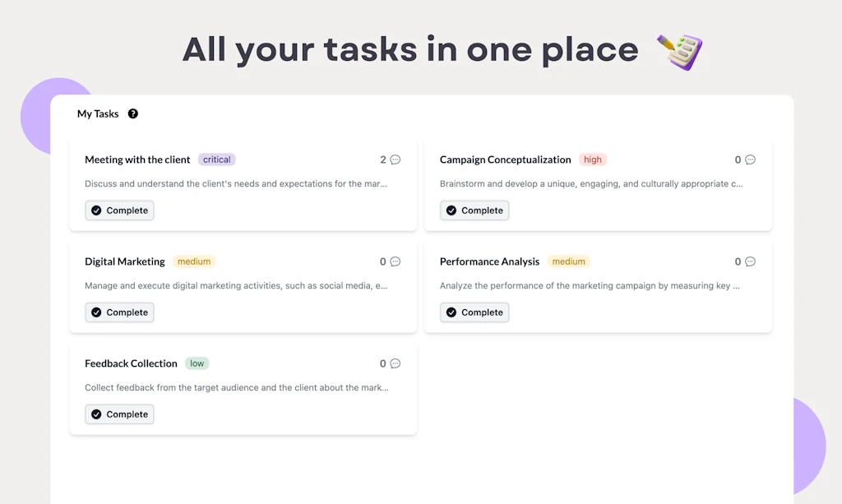Image resolution: width=842 pixels, height=504 pixels.
Task: Complete the Digital Marketing task
Action: [119, 312]
